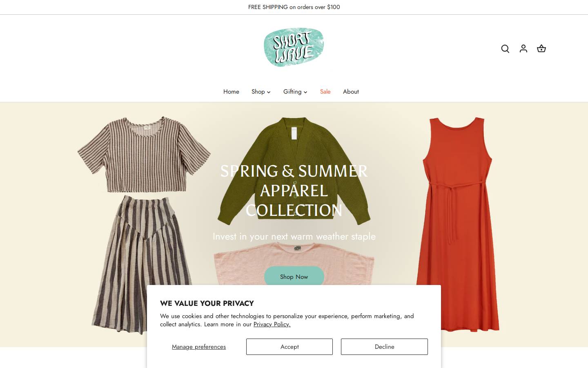Open Manage preferences for cookies
Viewport: 588px width, 368px height.
199,347
